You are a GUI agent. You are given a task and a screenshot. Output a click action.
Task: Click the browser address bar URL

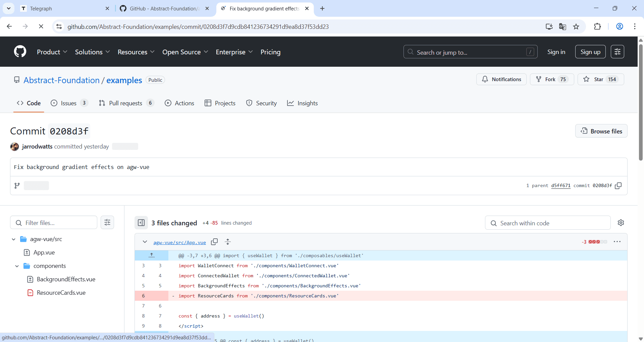[x=198, y=26]
